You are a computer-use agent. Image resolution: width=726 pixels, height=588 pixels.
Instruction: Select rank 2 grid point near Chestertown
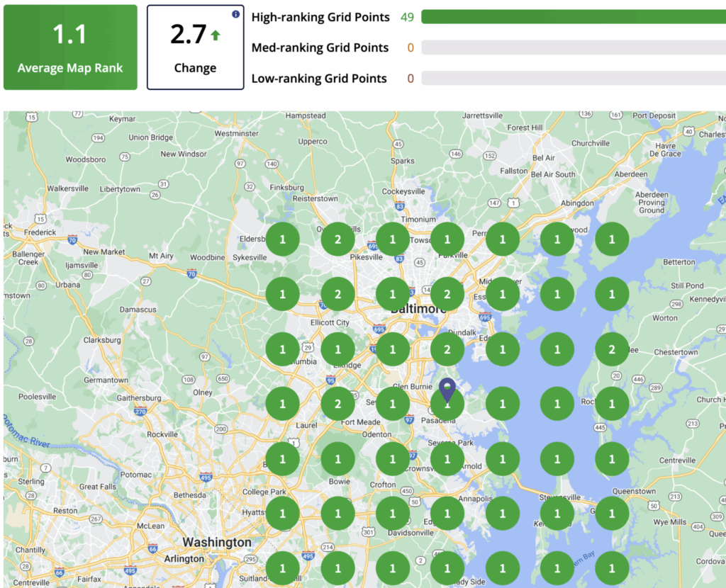(x=612, y=349)
